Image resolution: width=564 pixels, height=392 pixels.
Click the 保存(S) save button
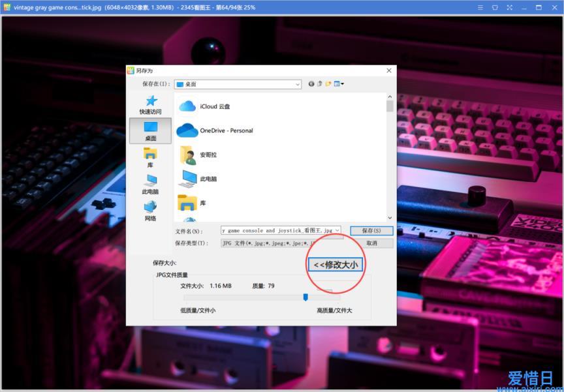point(371,231)
